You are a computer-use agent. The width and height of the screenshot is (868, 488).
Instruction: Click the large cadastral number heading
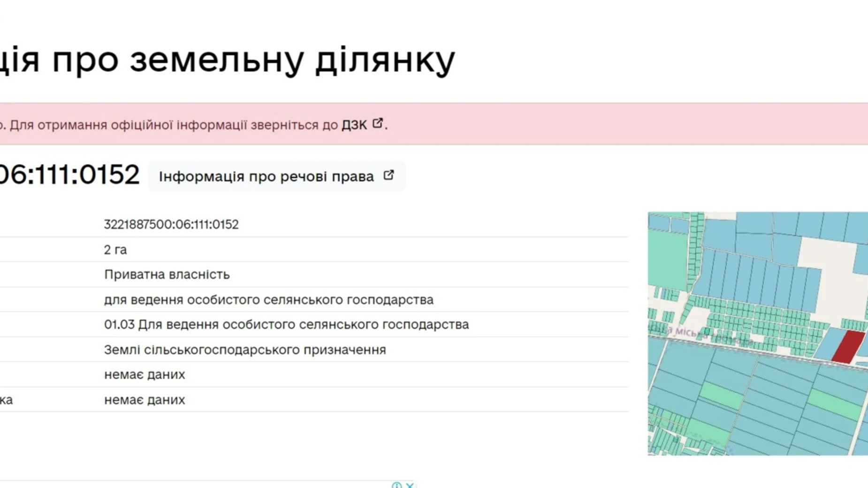pos(69,175)
